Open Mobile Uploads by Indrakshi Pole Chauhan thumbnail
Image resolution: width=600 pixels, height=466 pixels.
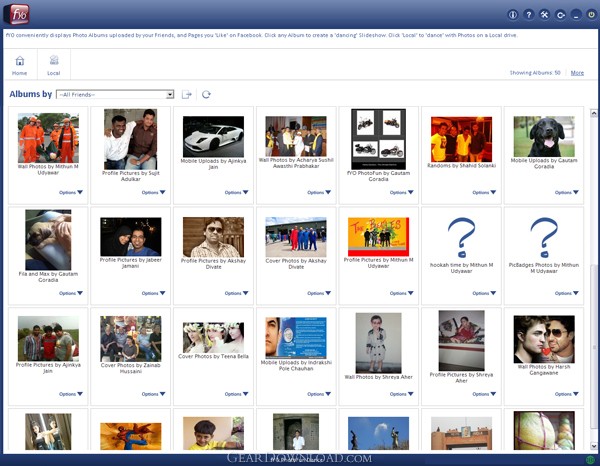296,337
